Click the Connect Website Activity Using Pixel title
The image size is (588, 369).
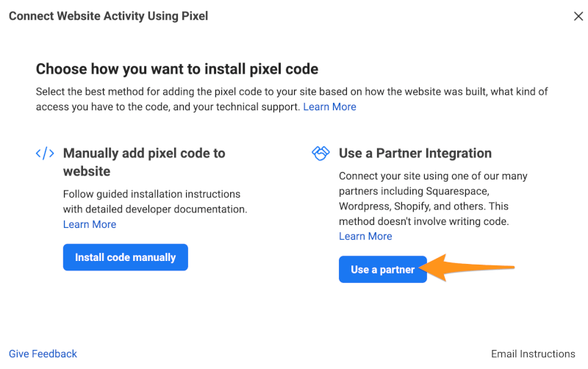click(108, 16)
